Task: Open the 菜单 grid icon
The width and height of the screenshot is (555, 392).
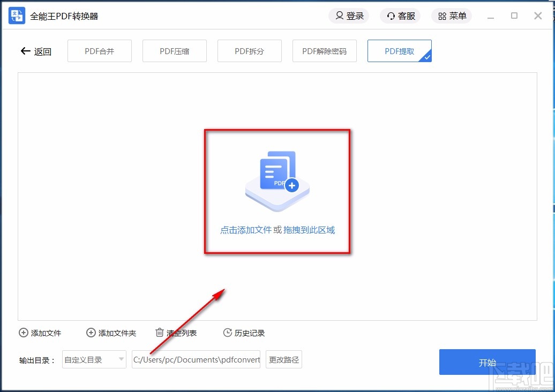Action: pos(441,16)
